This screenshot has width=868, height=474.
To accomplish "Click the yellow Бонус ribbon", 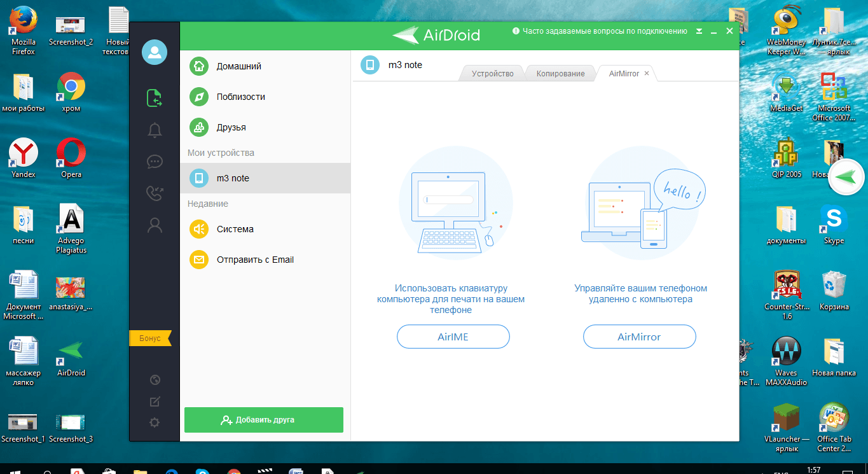I will (150, 338).
